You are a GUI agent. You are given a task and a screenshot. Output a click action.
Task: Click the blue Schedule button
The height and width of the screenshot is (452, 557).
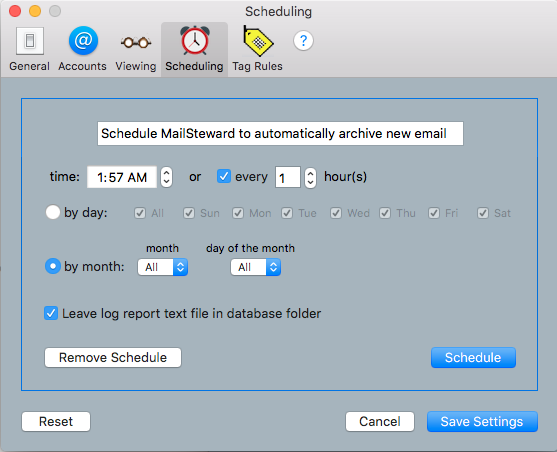[x=473, y=357]
